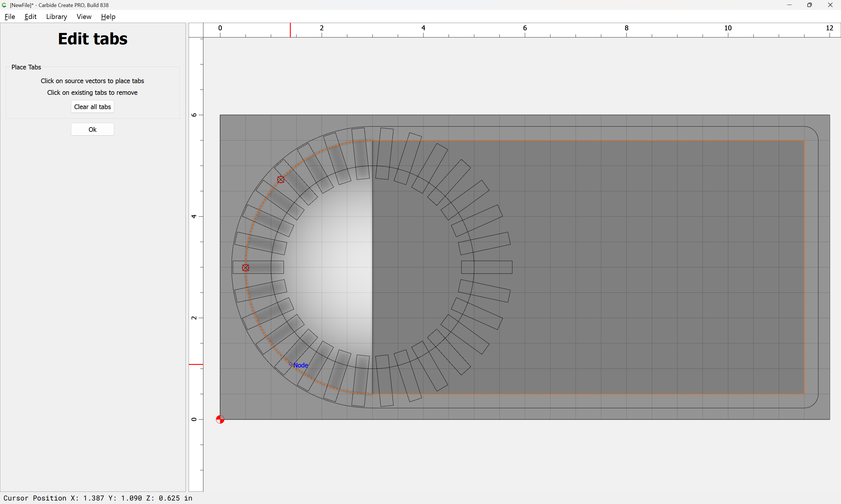Click the red-white origin marker at zero
The height and width of the screenshot is (504, 841).
click(x=220, y=419)
